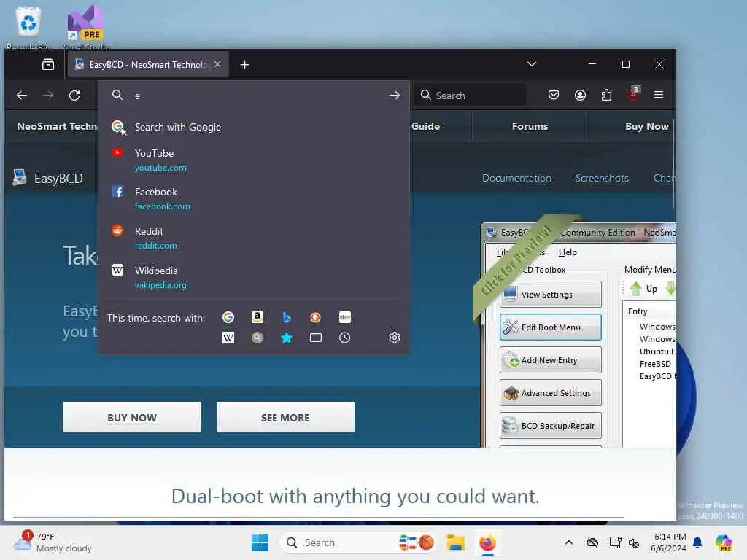Save page to Pocket icon
The image size is (747, 560).
tap(553, 96)
